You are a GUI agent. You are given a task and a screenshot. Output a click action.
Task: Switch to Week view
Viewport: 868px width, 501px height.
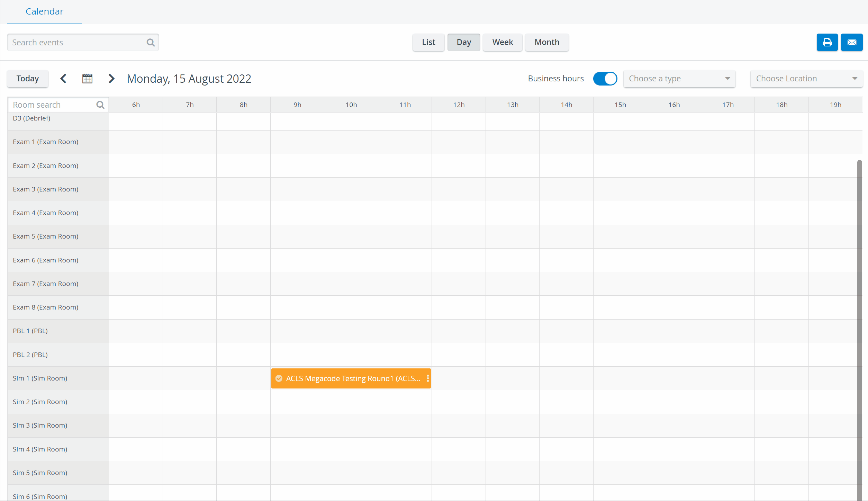coord(503,42)
